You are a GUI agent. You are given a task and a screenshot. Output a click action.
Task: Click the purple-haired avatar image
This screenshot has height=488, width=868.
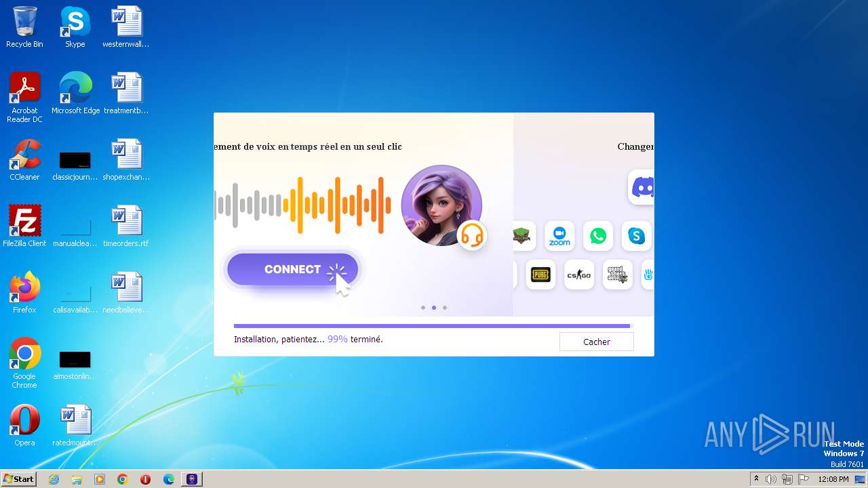coord(441,205)
